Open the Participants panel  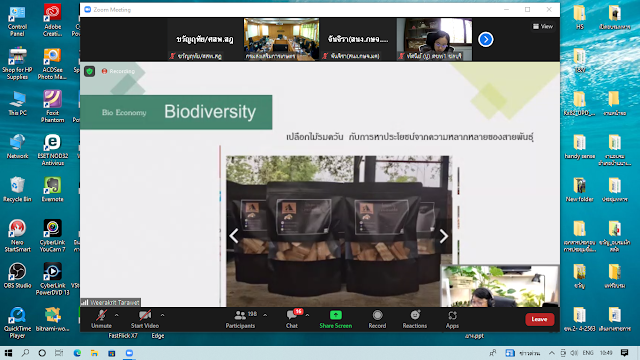[x=240, y=319]
